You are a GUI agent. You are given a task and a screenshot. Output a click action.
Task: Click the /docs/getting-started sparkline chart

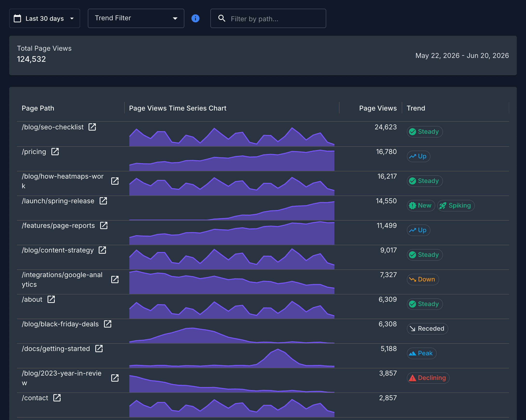[232, 358]
